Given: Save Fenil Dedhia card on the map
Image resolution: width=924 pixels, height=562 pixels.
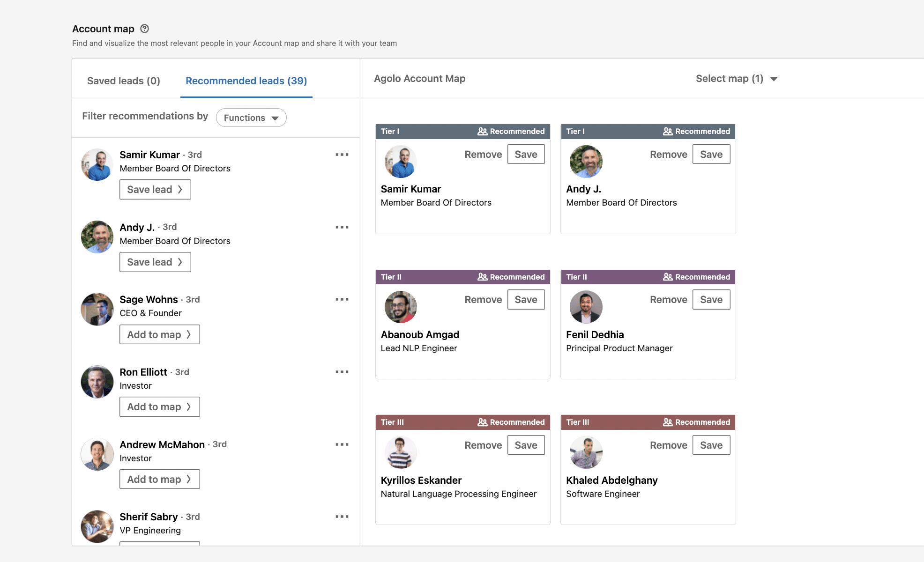Looking at the screenshot, I should point(711,300).
